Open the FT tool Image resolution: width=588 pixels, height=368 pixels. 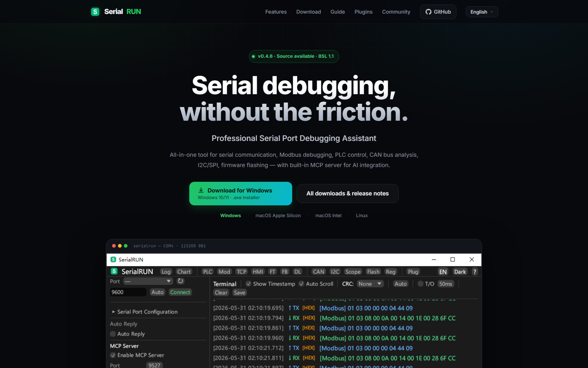pos(272,272)
